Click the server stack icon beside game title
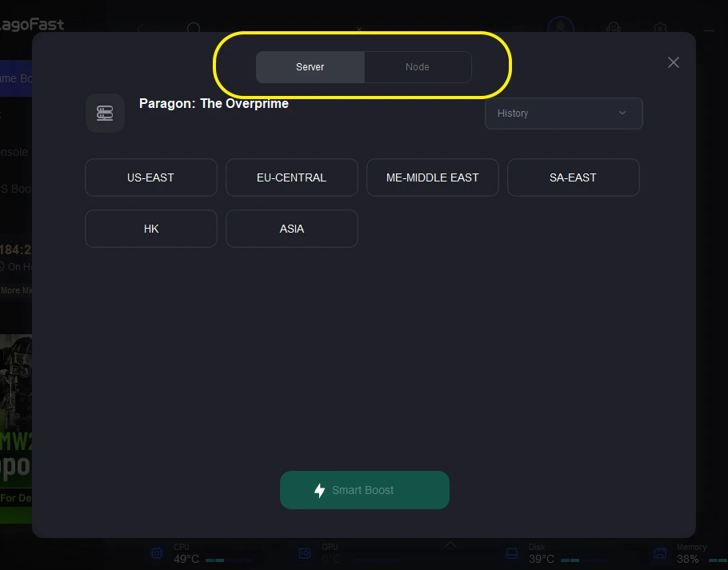 click(x=105, y=114)
